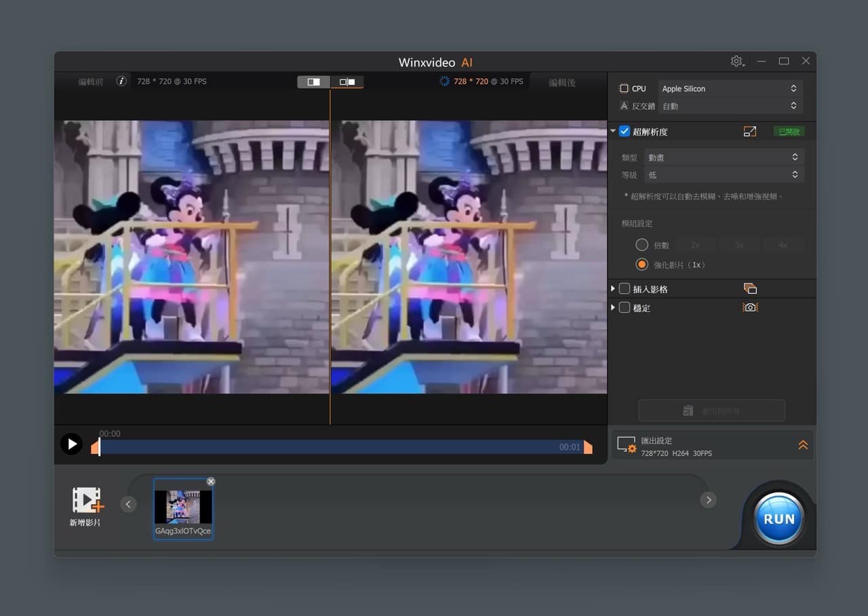Viewport: 868px width, 616px height.
Task: Click the 編輯前 label
Action: pyautogui.click(x=91, y=82)
